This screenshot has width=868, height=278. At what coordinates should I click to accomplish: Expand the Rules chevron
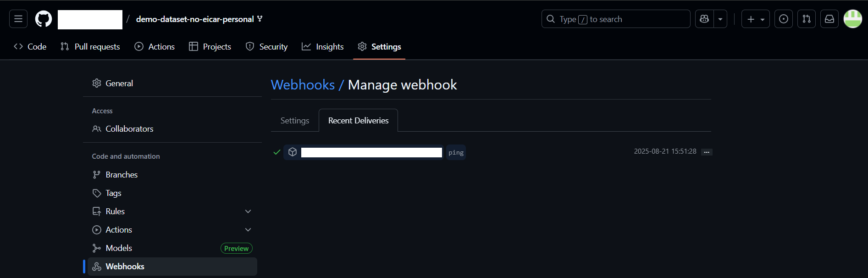[x=248, y=211]
